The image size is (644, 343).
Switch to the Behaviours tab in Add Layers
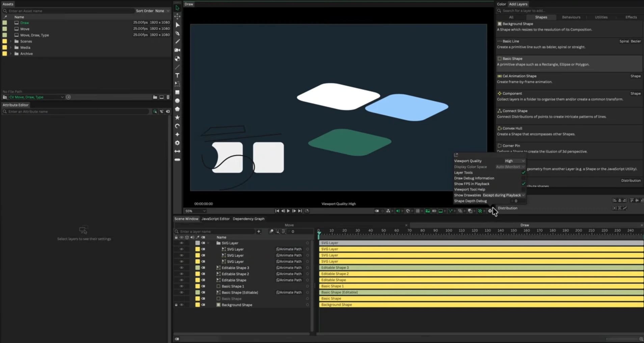tap(571, 17)
